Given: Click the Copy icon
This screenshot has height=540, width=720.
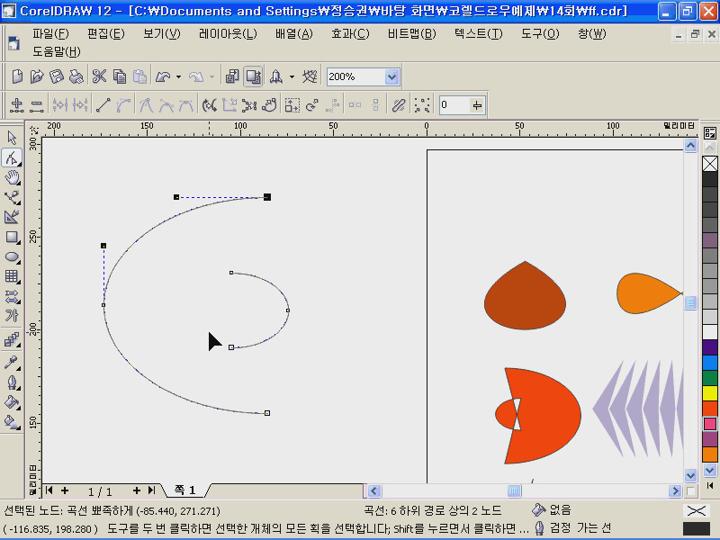Looking at the screenshot, I should pos(119,76).
